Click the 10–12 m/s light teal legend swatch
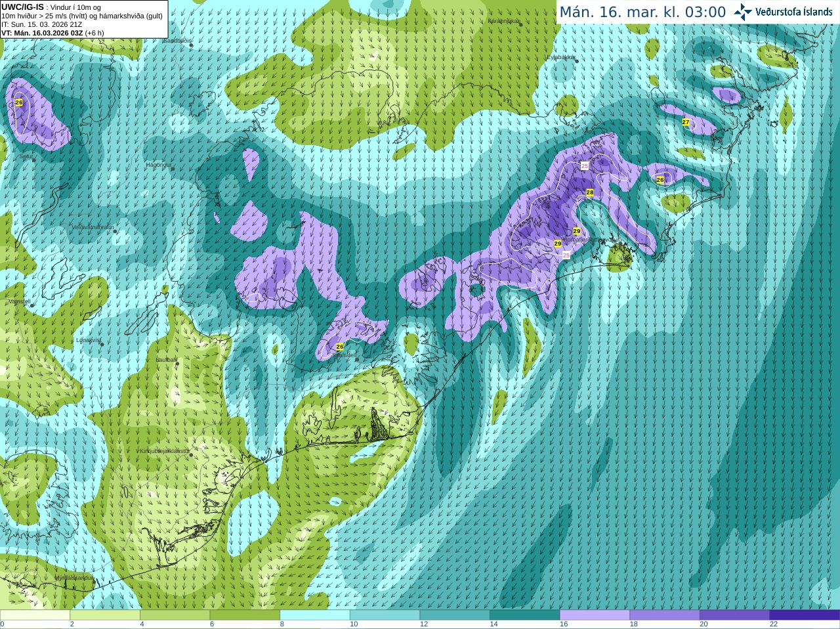The width and height of the screenshot is (840, 629). 385,615
